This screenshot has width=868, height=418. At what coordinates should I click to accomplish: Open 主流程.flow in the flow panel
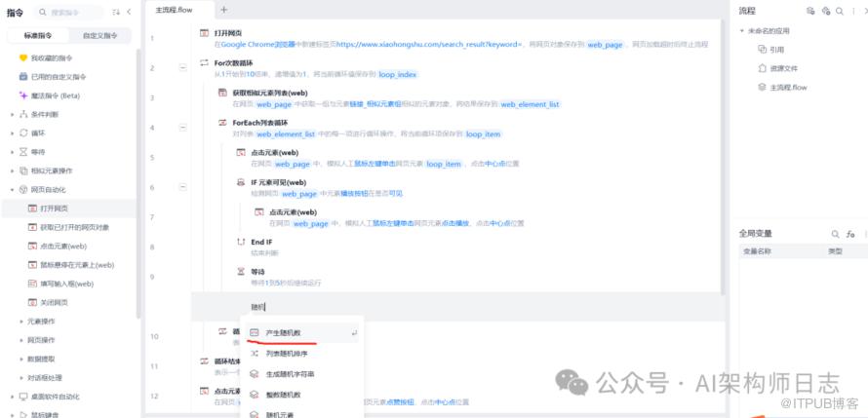tap(782, 87)
